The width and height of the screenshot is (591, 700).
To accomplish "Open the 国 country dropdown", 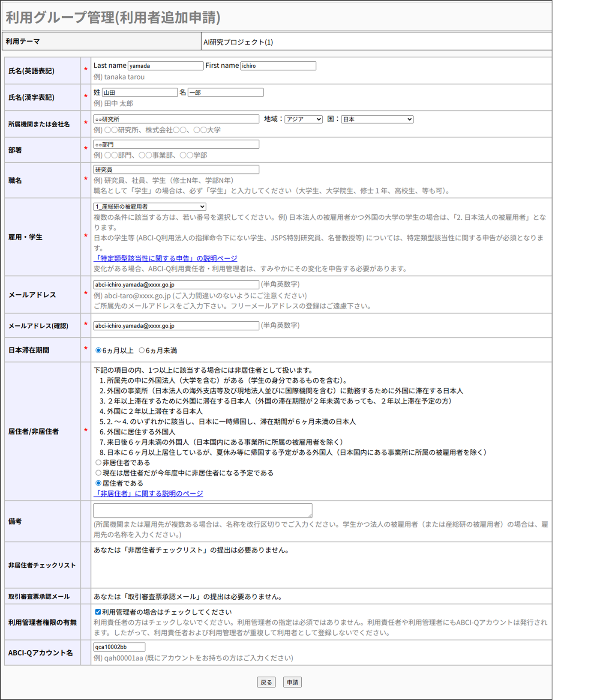I will [x=377, y=120].
